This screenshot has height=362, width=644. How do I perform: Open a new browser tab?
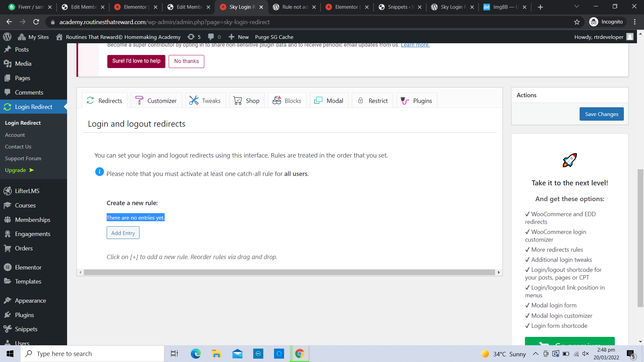click(x=540, y=7)
